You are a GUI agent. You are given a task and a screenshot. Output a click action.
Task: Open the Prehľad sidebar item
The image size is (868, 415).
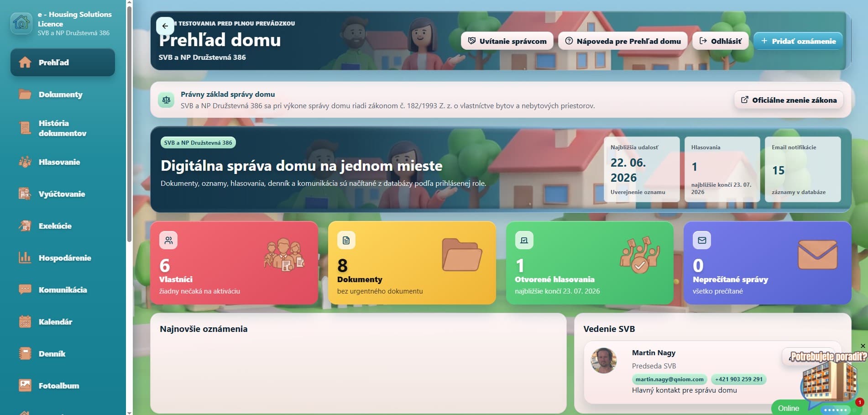click(63, 63)
